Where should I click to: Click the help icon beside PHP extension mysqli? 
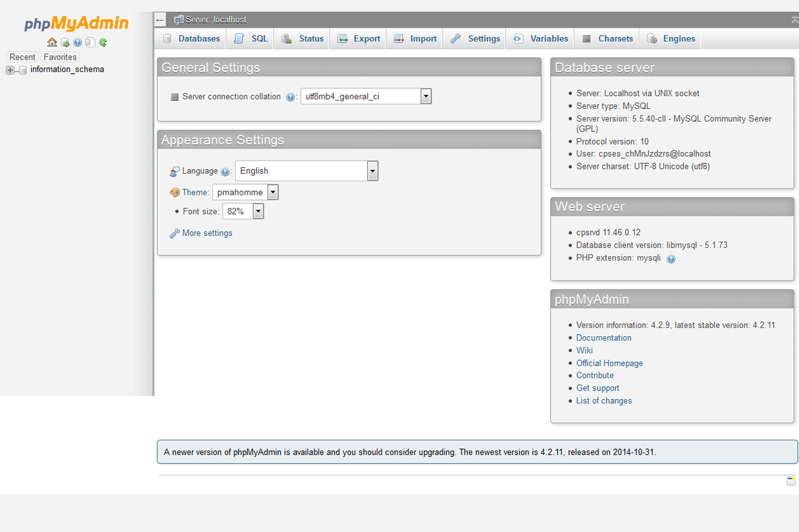[x=671, y=258]
